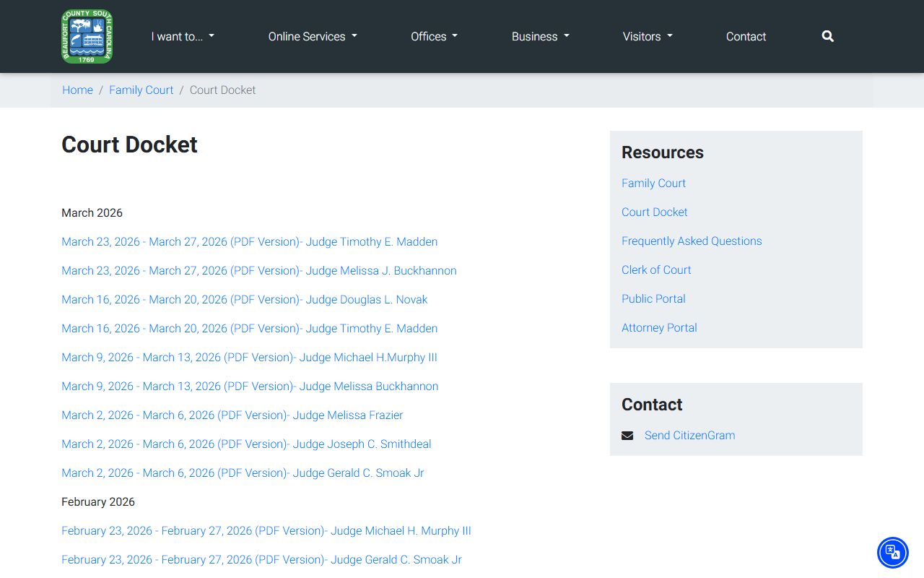Open the Public Portal link
924x578 pixels.
(x=653, y=299)
